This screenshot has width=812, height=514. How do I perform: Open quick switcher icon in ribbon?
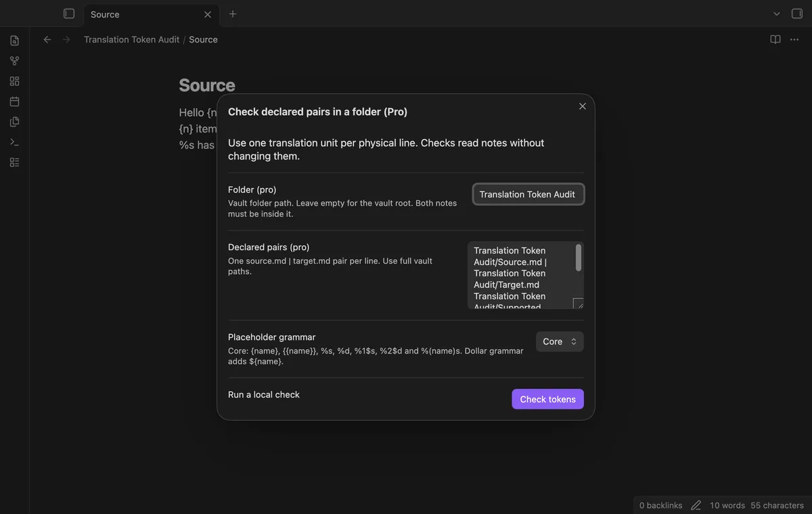(14, 41)
